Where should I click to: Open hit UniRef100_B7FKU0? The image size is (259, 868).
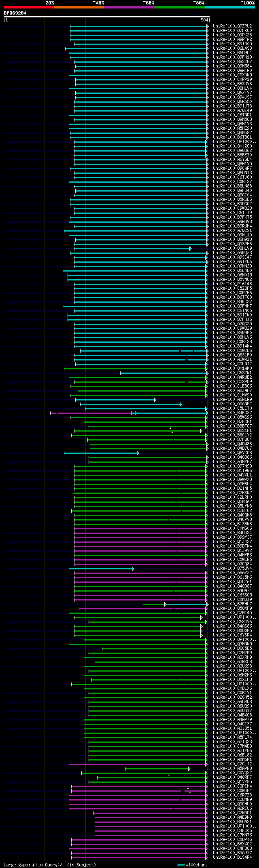pos(232,30)
